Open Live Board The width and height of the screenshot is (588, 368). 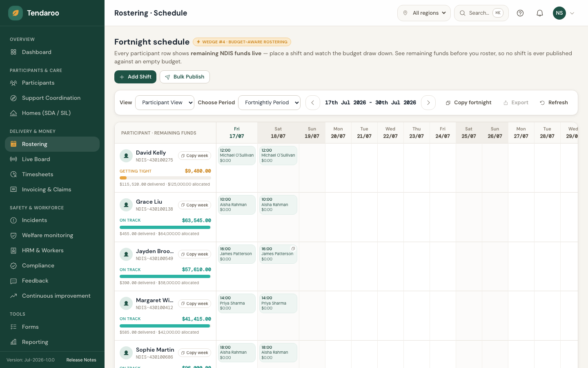pyautogui.click(x=52, y=159)
